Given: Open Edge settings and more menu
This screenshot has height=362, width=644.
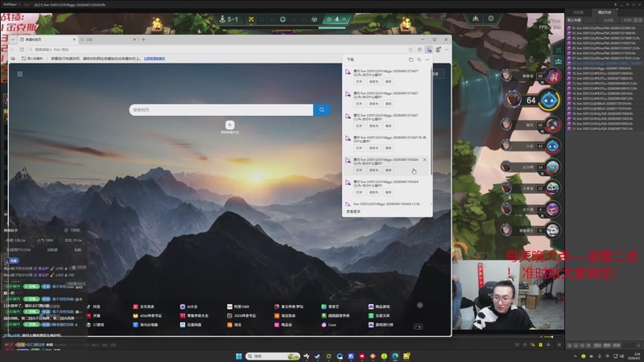Looking at the screenshot, I should [x=447, y=50].
